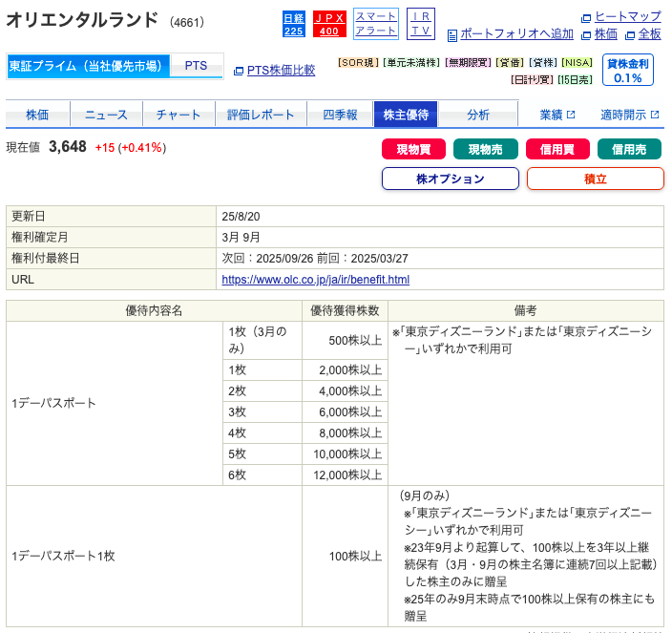This screenshot has width=672, height=633.
Task: Click the [無期限買] tag
Action: [x=468, y=63]
